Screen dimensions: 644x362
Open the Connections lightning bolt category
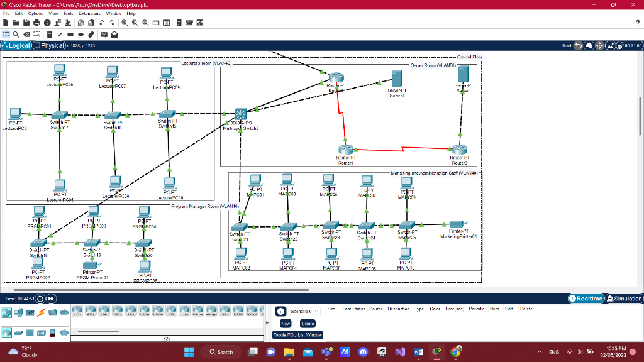click(x=40, y=312)
